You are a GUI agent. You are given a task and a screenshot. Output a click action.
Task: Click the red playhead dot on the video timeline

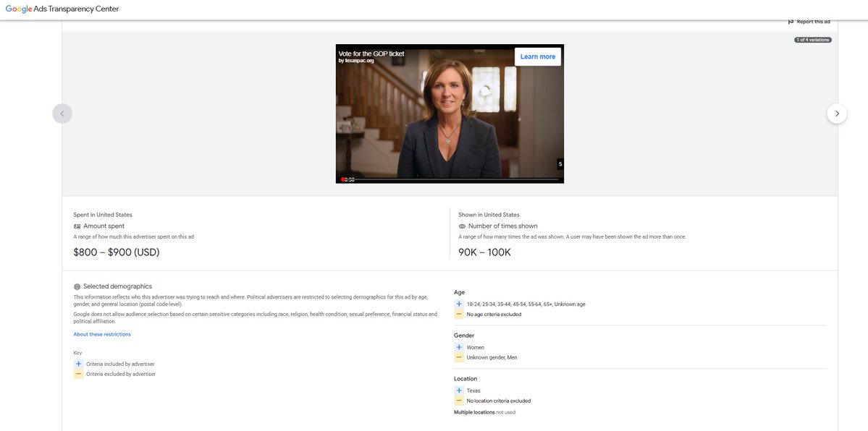coord(343,179)
